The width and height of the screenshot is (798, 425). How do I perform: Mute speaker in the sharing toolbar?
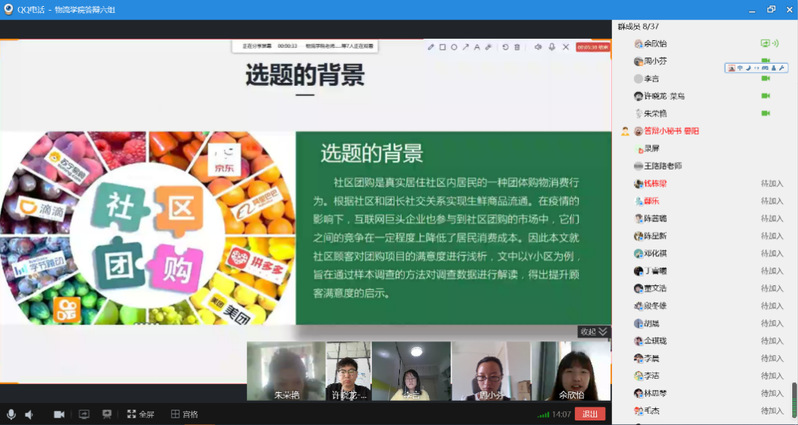pos(537,47)
